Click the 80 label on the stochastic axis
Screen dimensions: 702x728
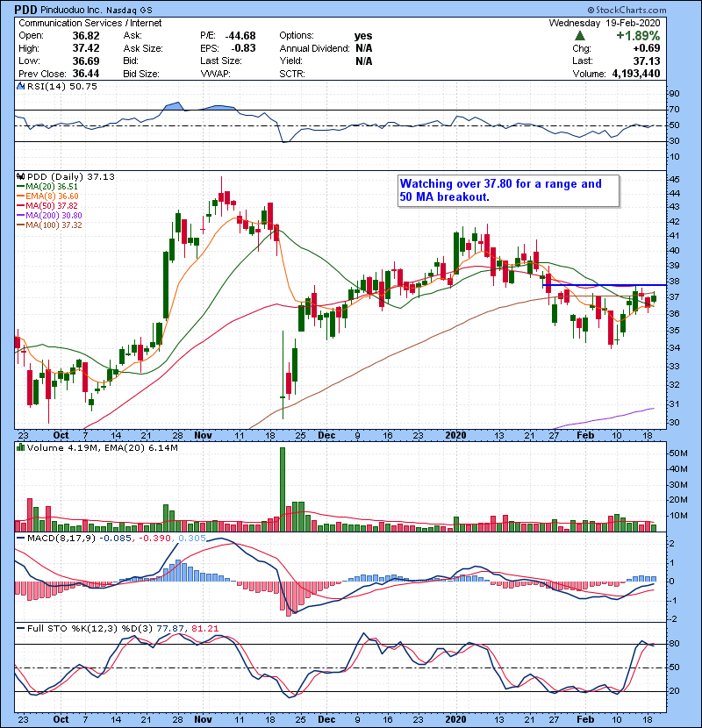(674, 644)
